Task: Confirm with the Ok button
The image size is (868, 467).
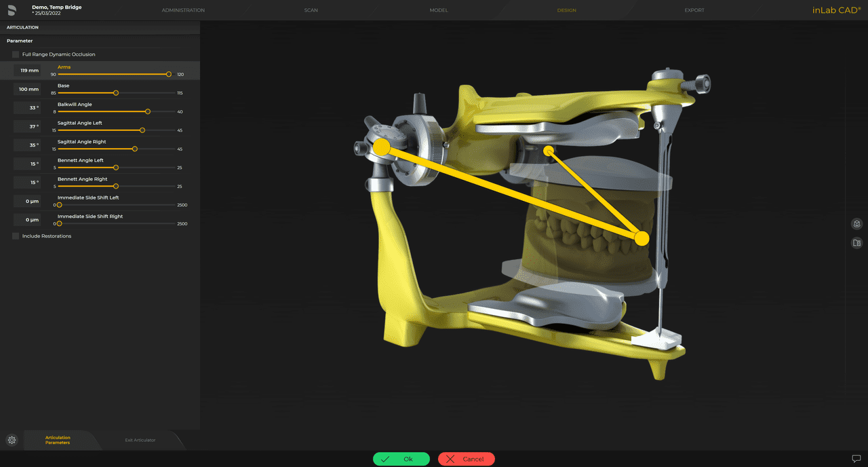Action: [x=401, y=458]
